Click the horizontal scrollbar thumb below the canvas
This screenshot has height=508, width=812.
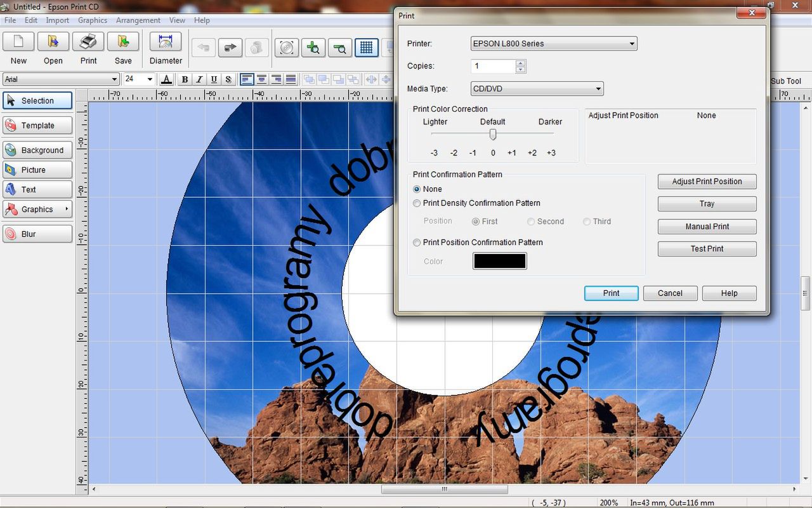click(x=444, y=490)
